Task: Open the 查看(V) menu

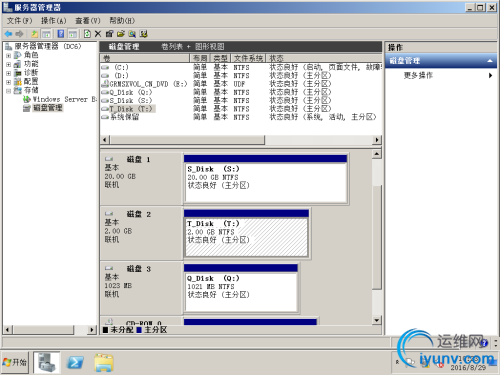Action: pos(88,21)
